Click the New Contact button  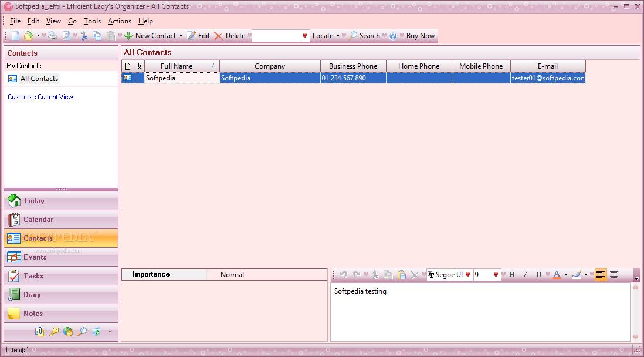[x=151, y=36]
